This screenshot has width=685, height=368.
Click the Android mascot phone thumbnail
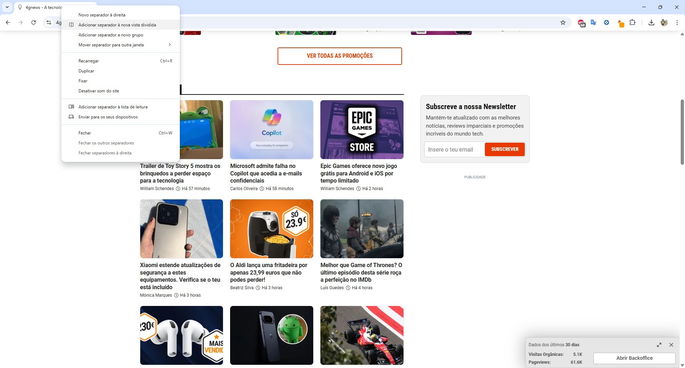[272, 335]
